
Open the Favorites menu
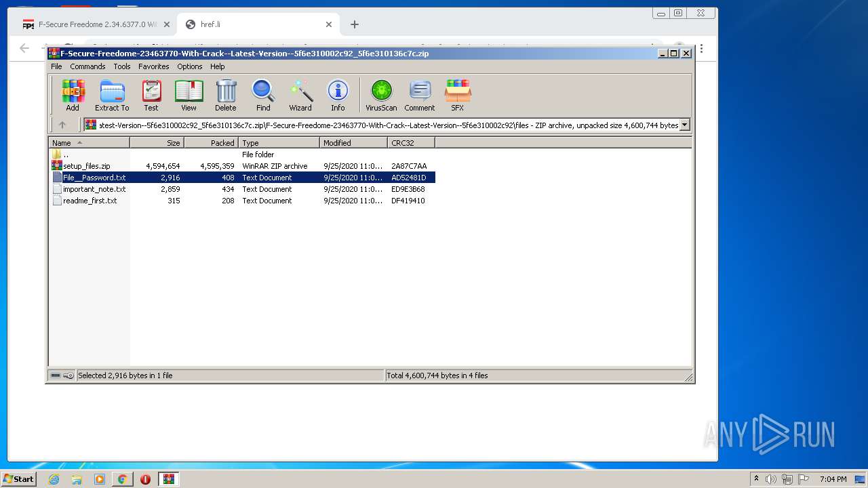click(154, 66)
